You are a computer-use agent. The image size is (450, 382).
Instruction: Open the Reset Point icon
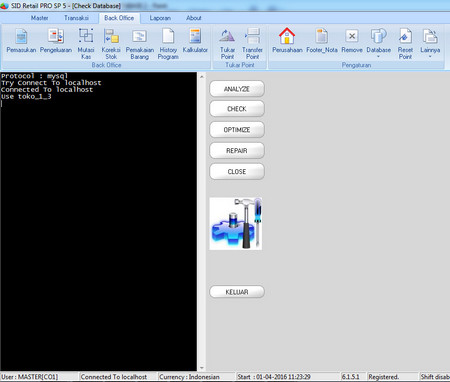405,44
